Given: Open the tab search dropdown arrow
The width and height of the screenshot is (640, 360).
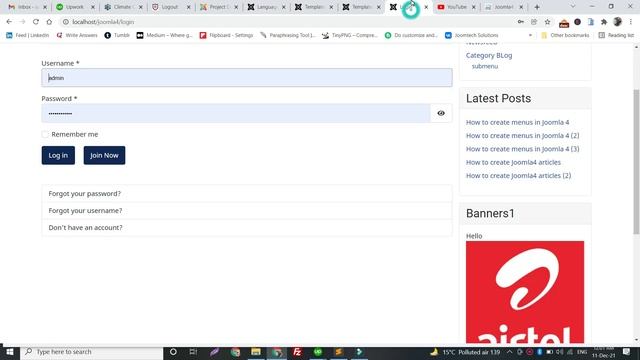Looking at the screenshot, I should 573,7.
